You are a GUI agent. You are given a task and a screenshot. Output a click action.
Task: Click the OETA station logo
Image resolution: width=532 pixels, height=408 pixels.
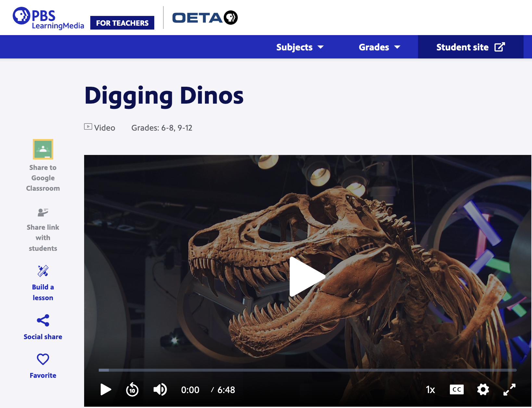click(x=205, y=18)
